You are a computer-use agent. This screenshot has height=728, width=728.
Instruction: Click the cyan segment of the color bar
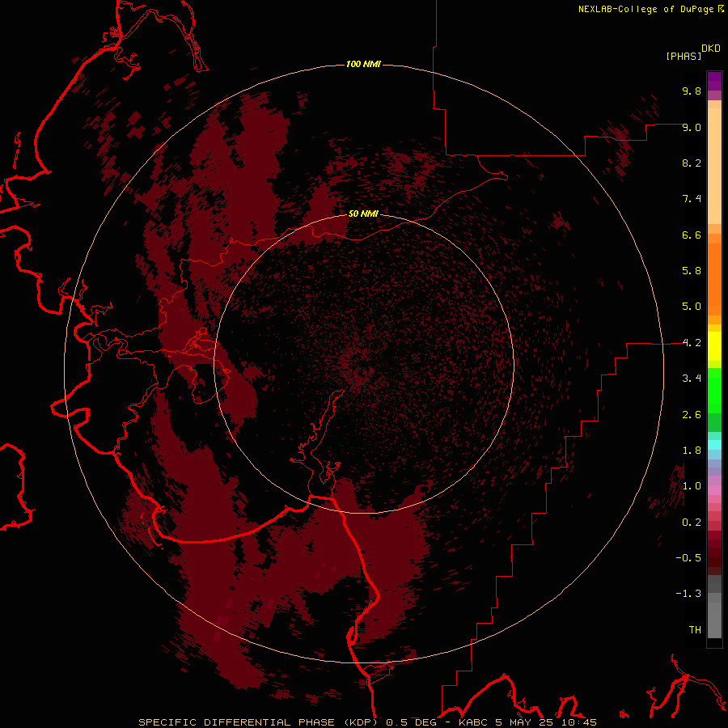tap(714, 445)
